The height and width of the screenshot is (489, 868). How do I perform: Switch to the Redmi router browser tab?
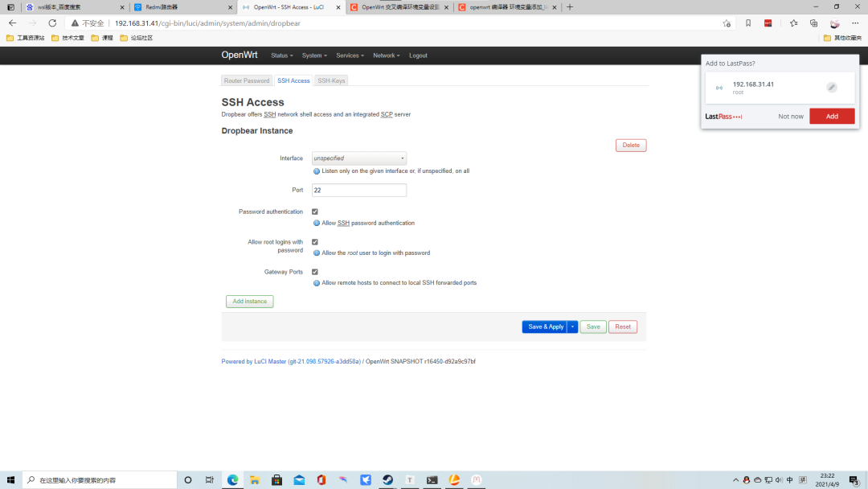183,7
